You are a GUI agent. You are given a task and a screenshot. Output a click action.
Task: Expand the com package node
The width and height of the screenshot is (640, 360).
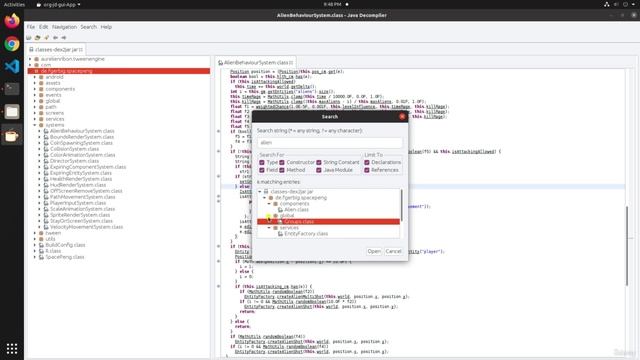coord(30,65)
